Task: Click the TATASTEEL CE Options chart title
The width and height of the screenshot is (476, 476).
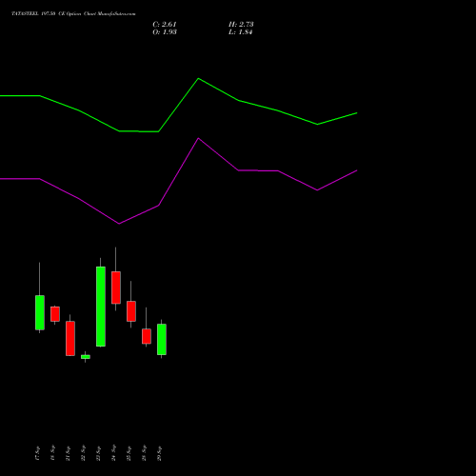Action: coord(73,14)
